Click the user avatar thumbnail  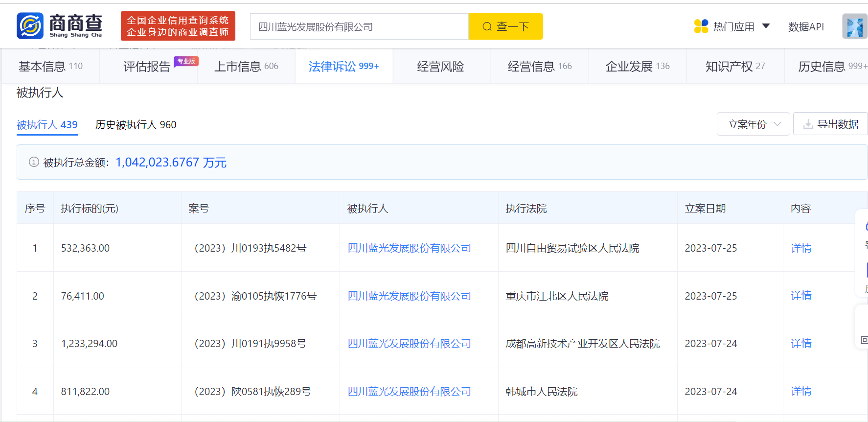point(854,26)
